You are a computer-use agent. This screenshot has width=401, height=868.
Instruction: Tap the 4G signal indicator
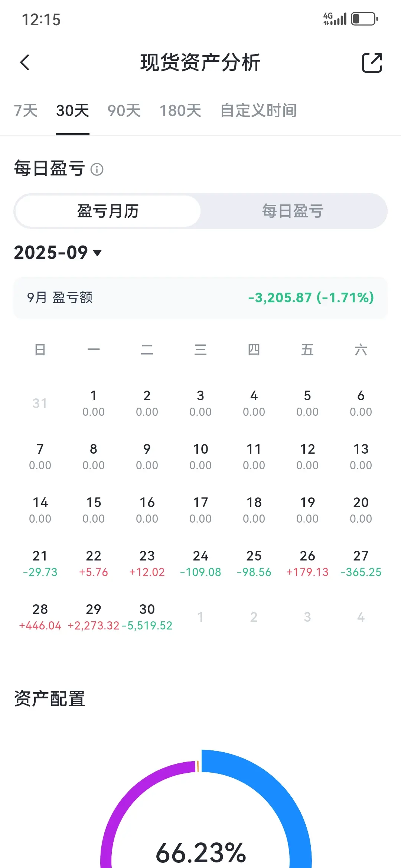[335, 19]
